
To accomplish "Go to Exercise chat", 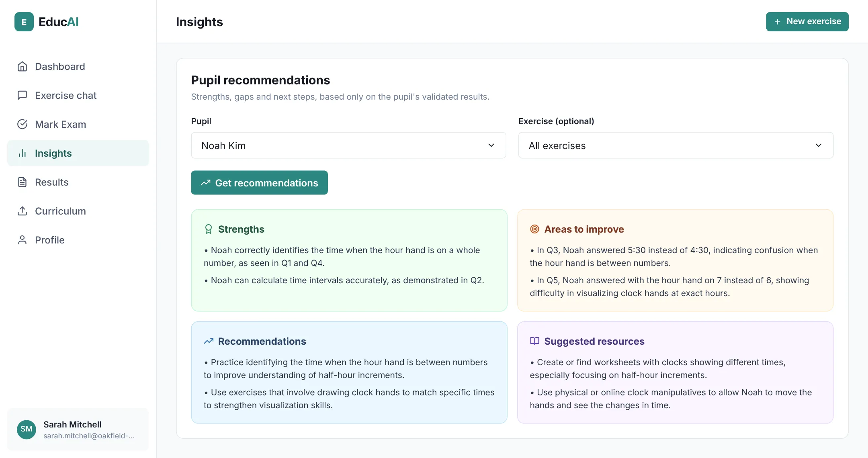I will tap(78, 95).
